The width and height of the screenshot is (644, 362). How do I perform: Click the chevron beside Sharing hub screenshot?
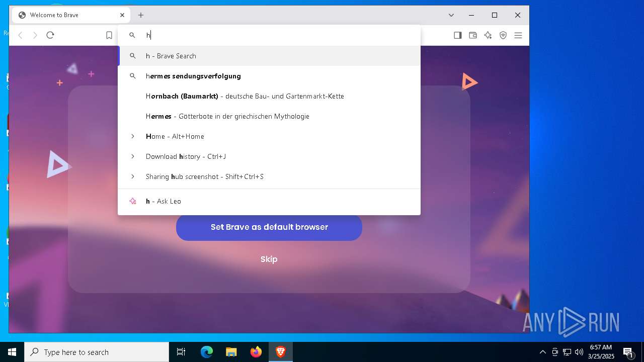point(133,176)
